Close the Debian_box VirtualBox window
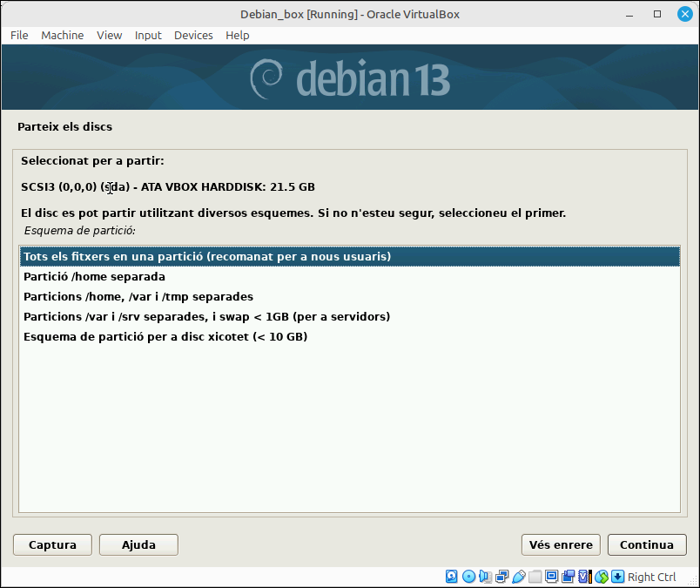This screenshot has width=700, height=588. [x=685, y=14]
